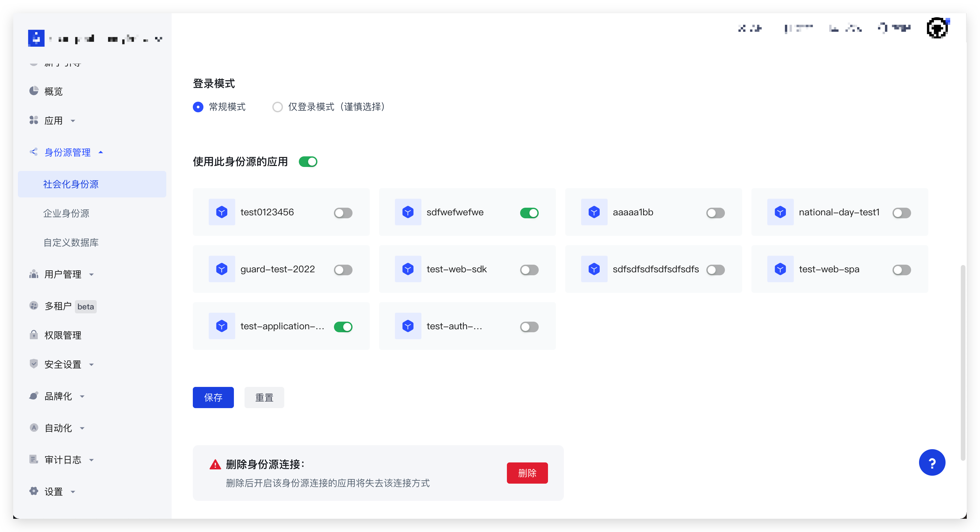Open 权限管理 via its lock icon
The height and width of the screenshot is (532, 980).
[34, 335]
